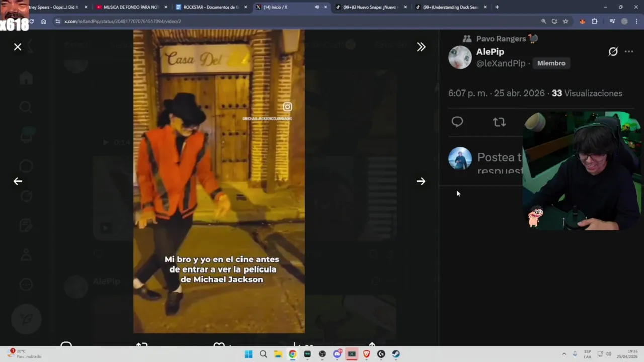644x362 pixels.
Task: Switch to the Understanding Duck TikTok tab
Action: (x=451, y=7)
